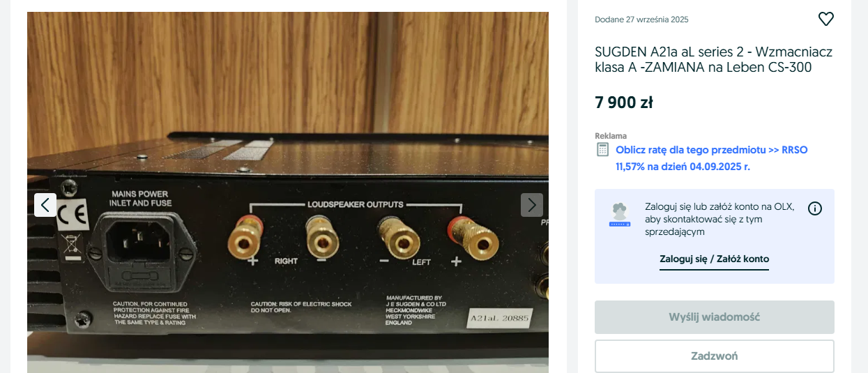
Task: Select the SUGDEN A21a listing title
Action: tap(713, 60)
